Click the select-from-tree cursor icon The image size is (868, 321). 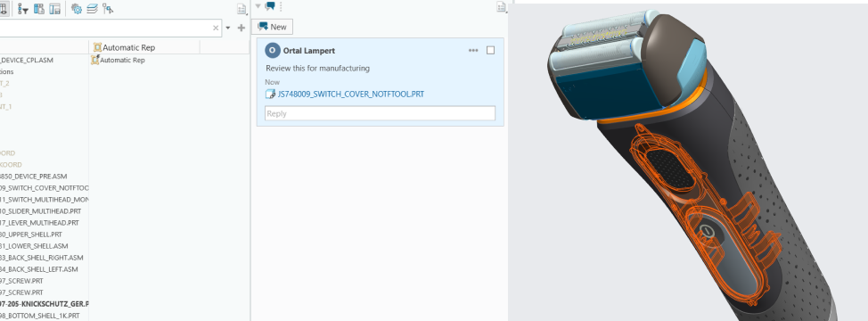point(108,9)
